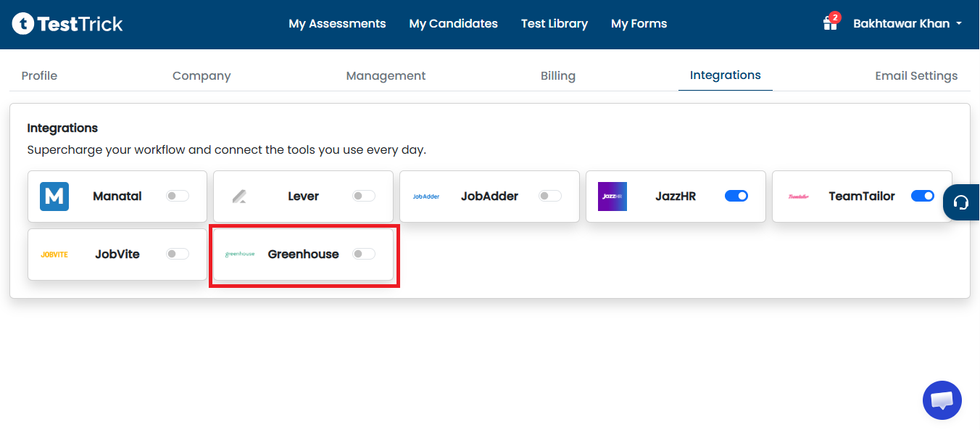This screenshot has width=980, height=430.
Task: Click the JazzHR card label
Action: click(676, 197)
